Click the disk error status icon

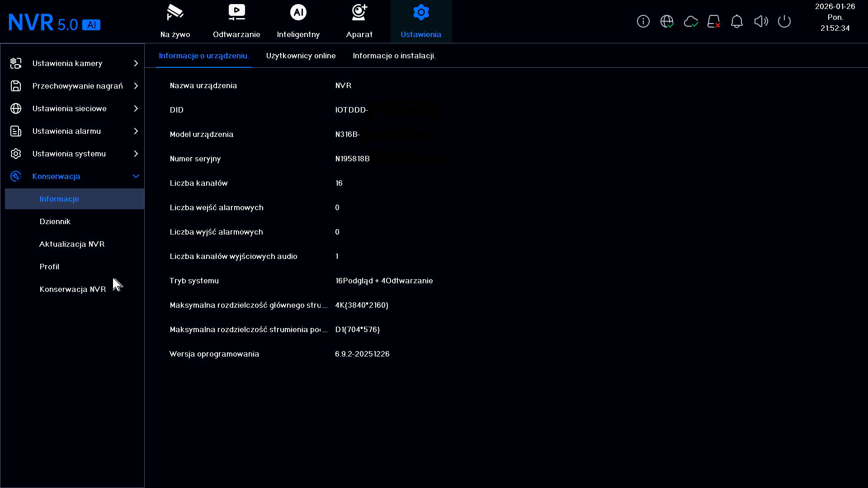coord(714,21)
